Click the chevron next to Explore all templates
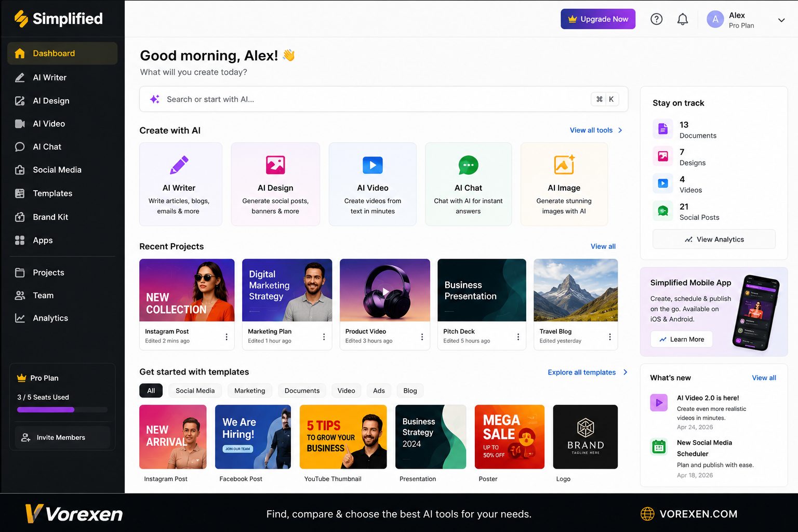Screen dimensions: 798x532 click(x=625, y=373)
